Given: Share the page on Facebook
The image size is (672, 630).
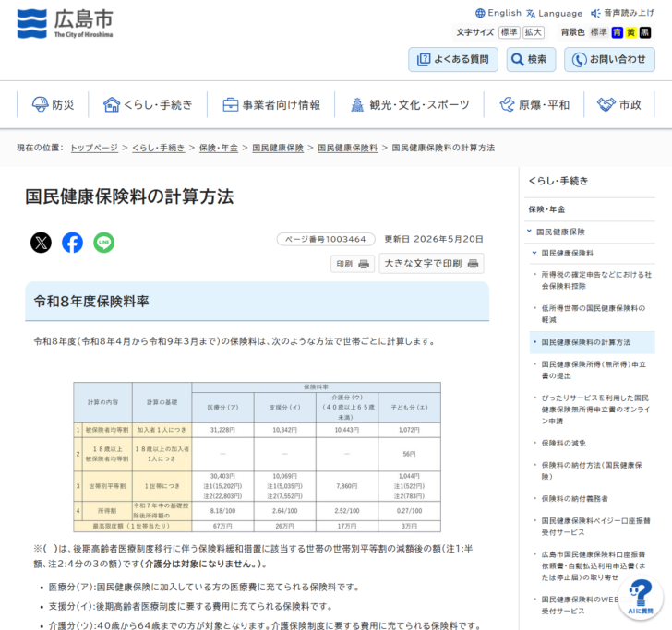Looking at the screenshot, I should (x=72, y=243).
